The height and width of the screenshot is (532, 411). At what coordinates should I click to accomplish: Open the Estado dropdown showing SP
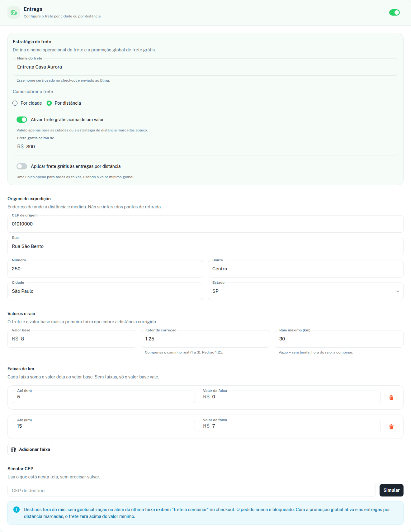[306, 291]
